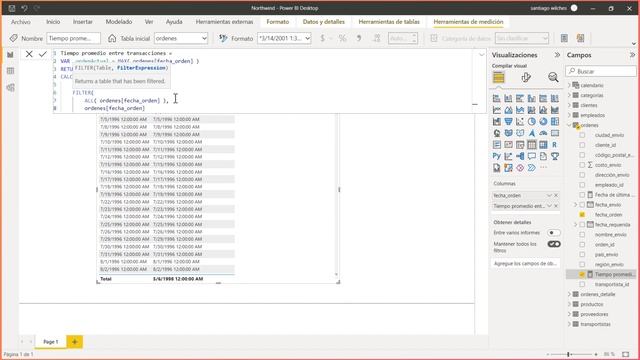Choose the donut chart visualization
This screenshot has height=360, width=640.
[543, 122]
